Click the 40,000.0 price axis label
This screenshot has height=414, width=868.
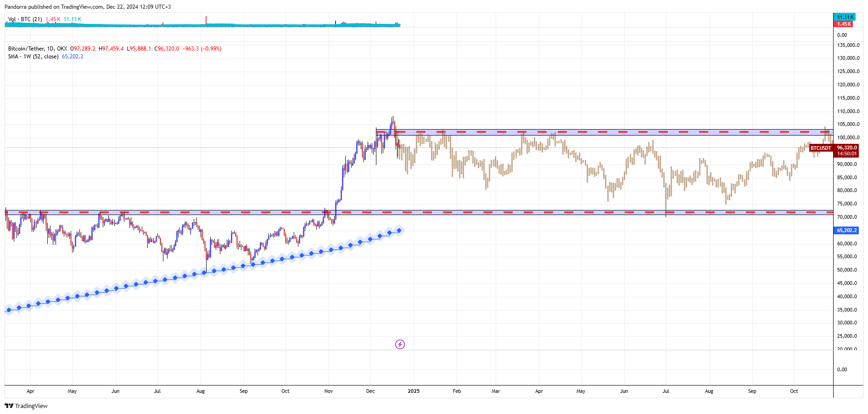click(x=847, y=296)
